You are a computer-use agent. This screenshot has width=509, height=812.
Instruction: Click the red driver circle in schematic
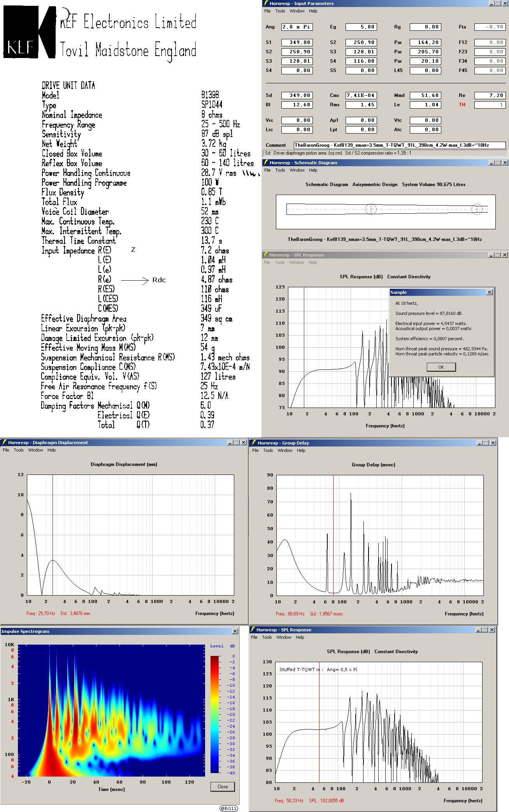371,209
